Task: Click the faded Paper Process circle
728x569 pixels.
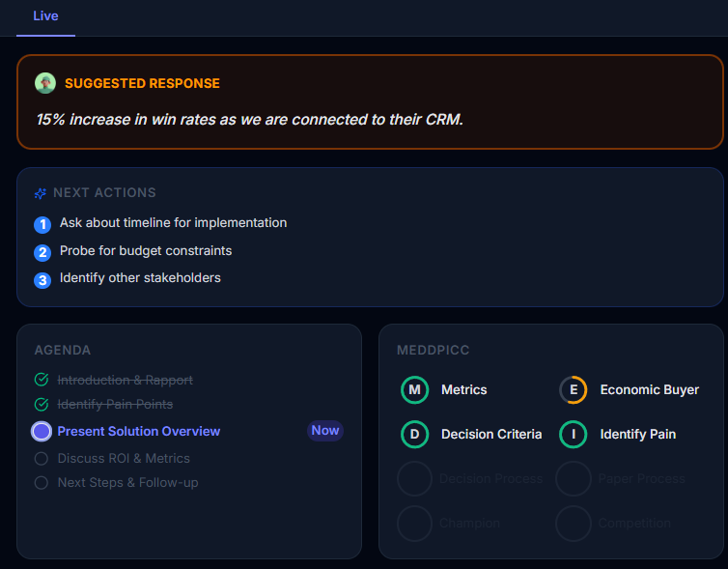Action: (x=573, y=479)
